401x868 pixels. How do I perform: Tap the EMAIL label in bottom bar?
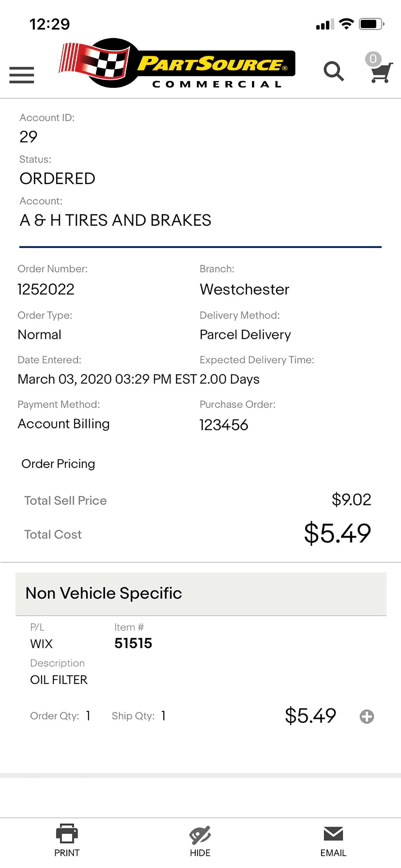coord(333,853)
